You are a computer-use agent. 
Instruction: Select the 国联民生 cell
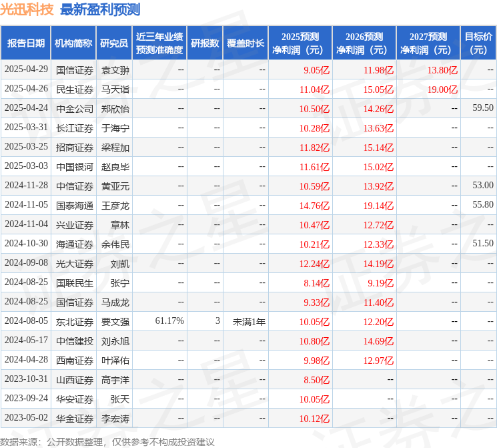75,283
